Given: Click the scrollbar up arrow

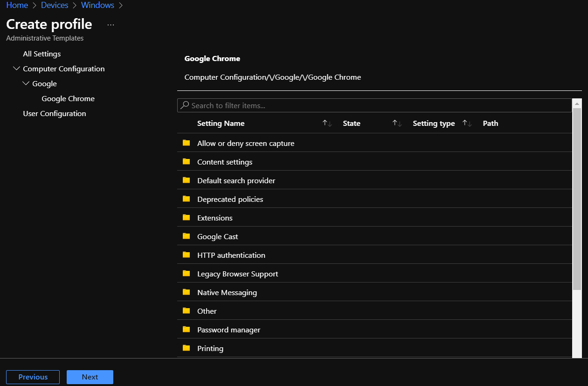Looking at the screenshot, I should [577, 103].
